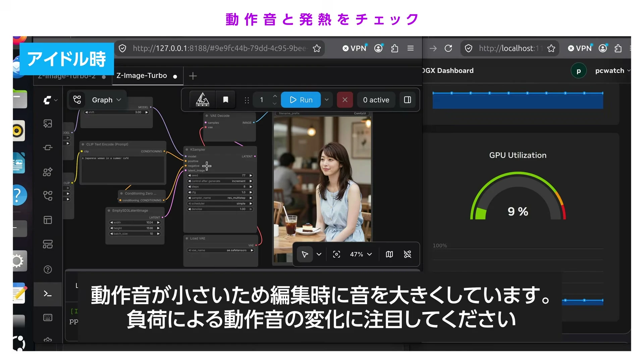Screen dimensions: 644x362
Task: Open the scheduler simple combo in KSampler
Action: click(220, 203)
